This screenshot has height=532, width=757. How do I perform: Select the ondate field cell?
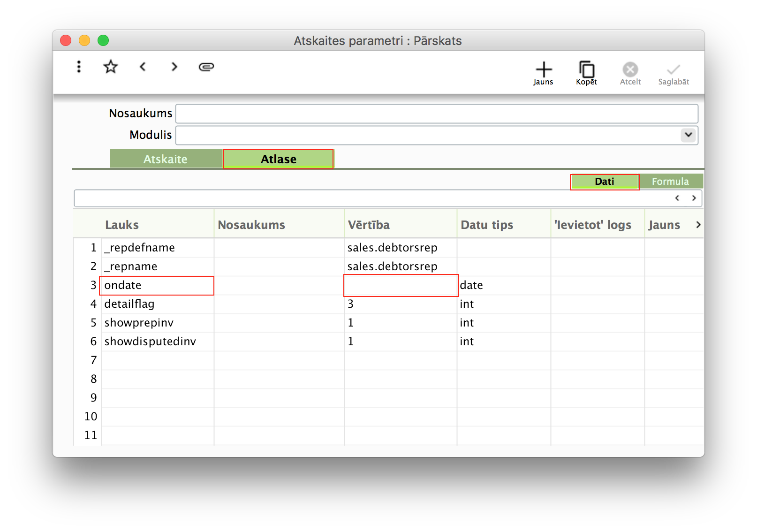[x=157, y=285]
